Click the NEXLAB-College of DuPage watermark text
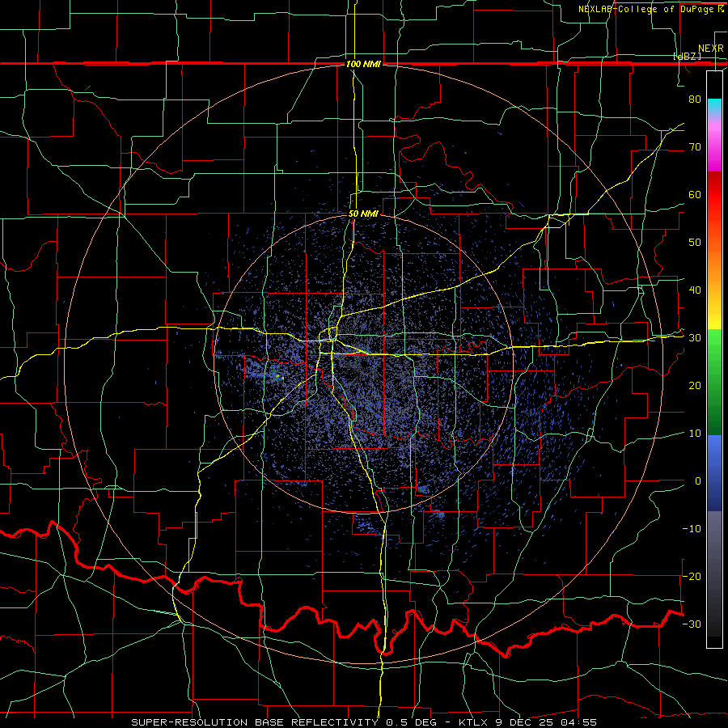The width and height of the screenshot is (728, 728). 650,9
